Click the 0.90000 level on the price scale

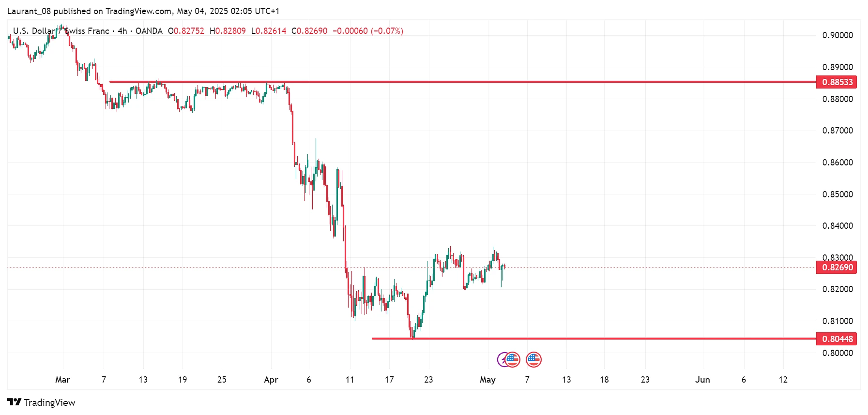pos(838,35)
